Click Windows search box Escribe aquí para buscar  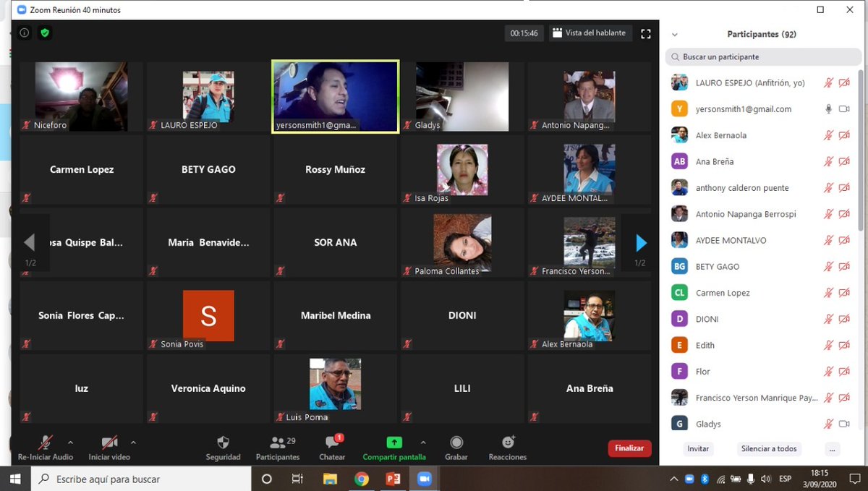[142, 479]
